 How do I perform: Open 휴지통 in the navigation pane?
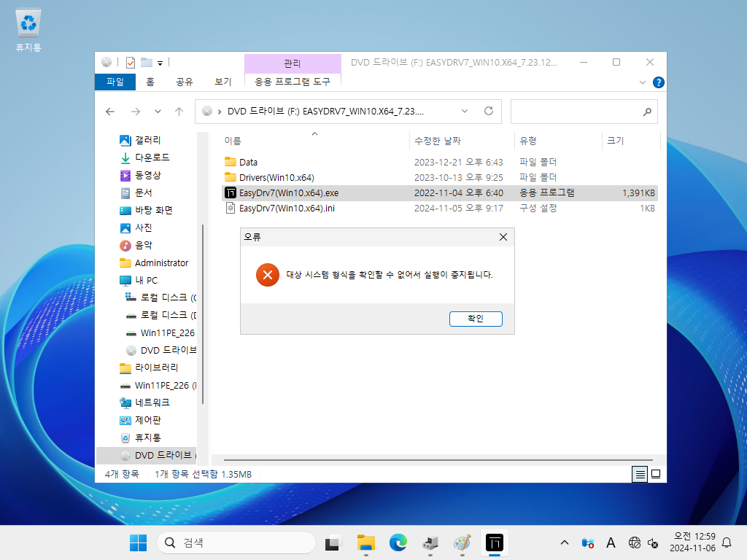pyautogui.click(x=141, y=437)
